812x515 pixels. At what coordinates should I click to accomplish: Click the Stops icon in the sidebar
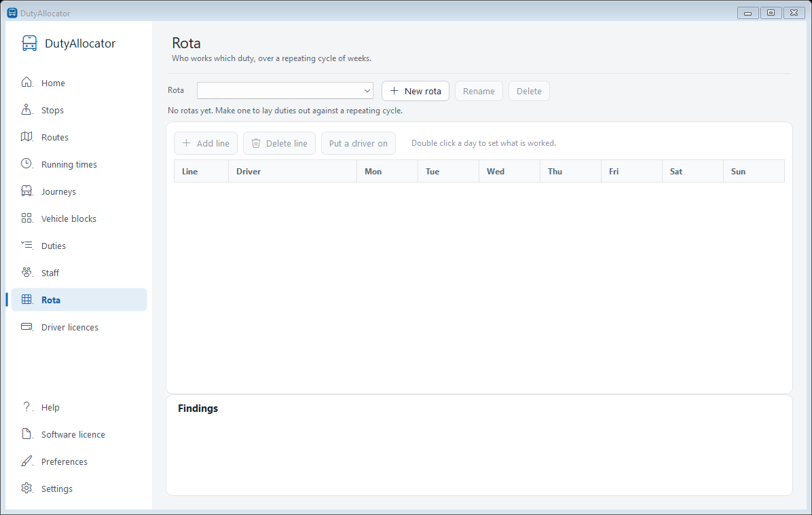point(27,110)
